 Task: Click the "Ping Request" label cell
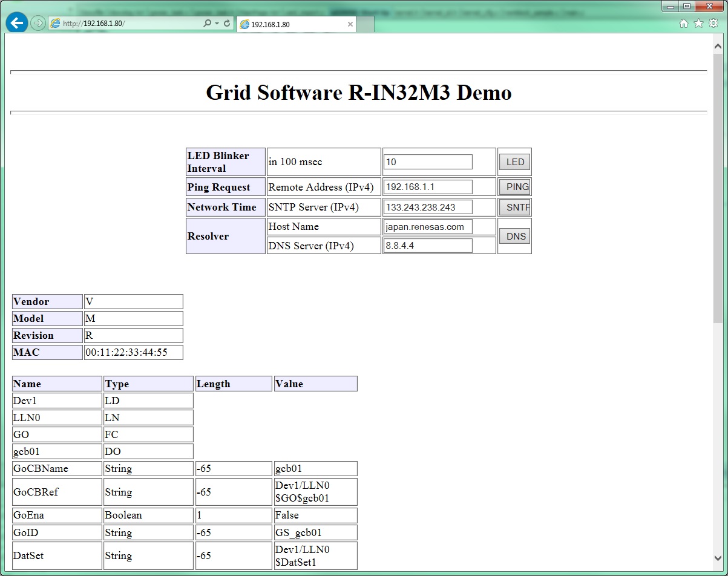(226, 187)
